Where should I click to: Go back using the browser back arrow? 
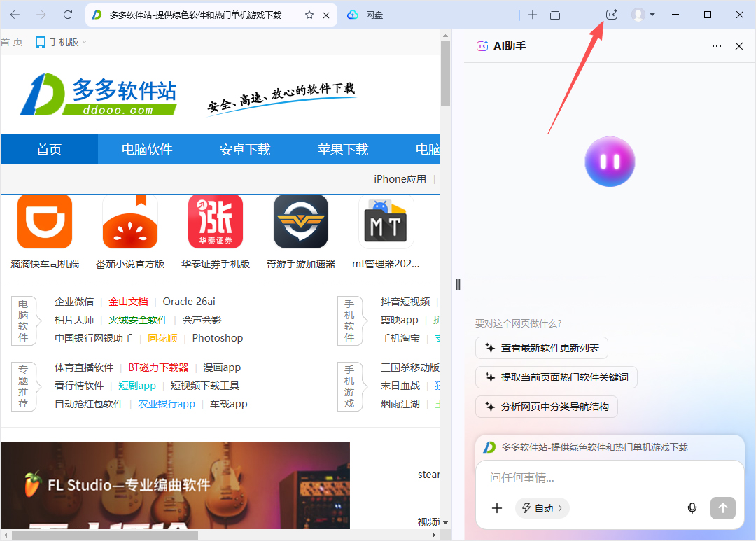click(x=15, y=15)
